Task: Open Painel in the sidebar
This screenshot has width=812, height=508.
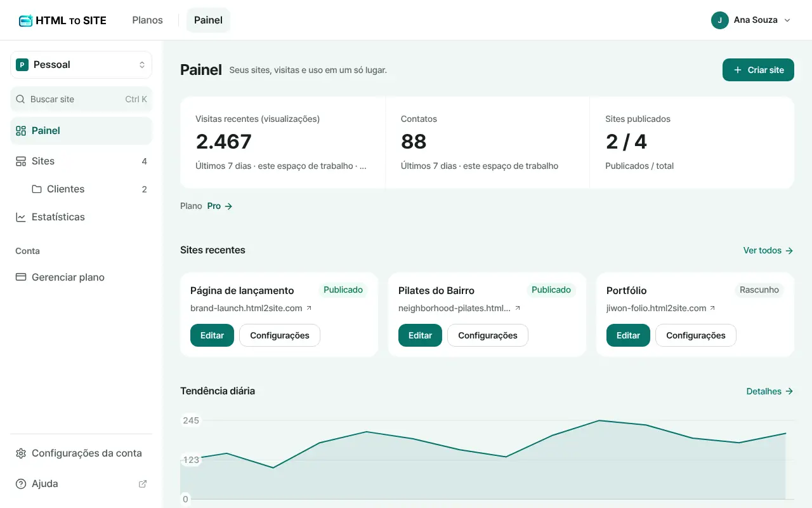Action: tap(81, 131)
